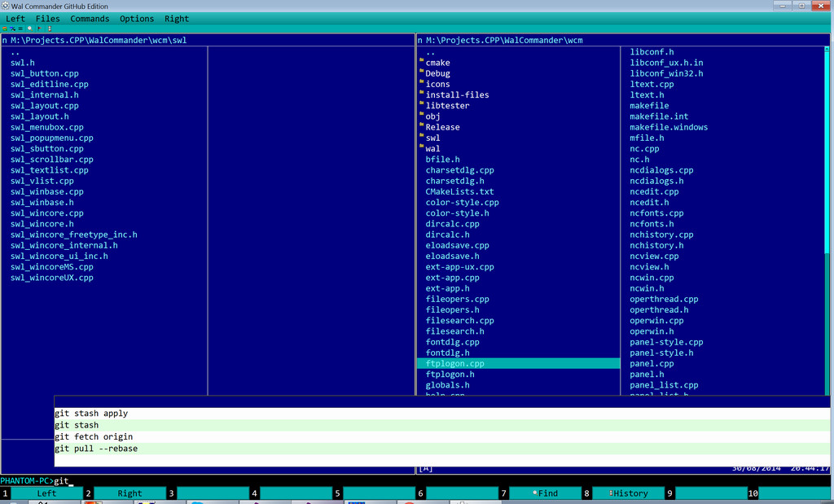Select libconf_win32.h file

point(666,73)
